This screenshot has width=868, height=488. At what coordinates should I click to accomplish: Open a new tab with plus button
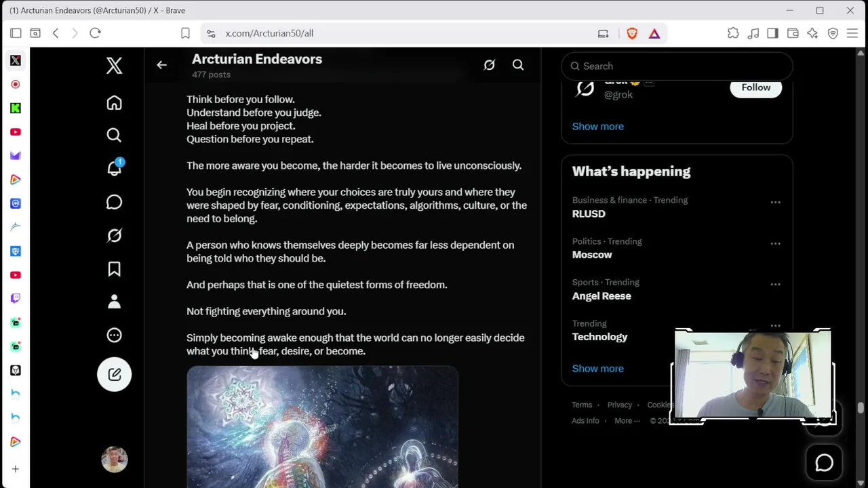click(16, 469)
